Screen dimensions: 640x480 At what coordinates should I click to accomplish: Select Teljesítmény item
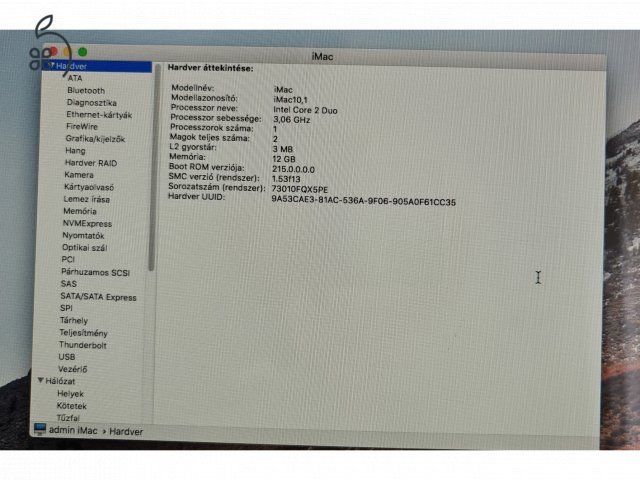point(83,333)
